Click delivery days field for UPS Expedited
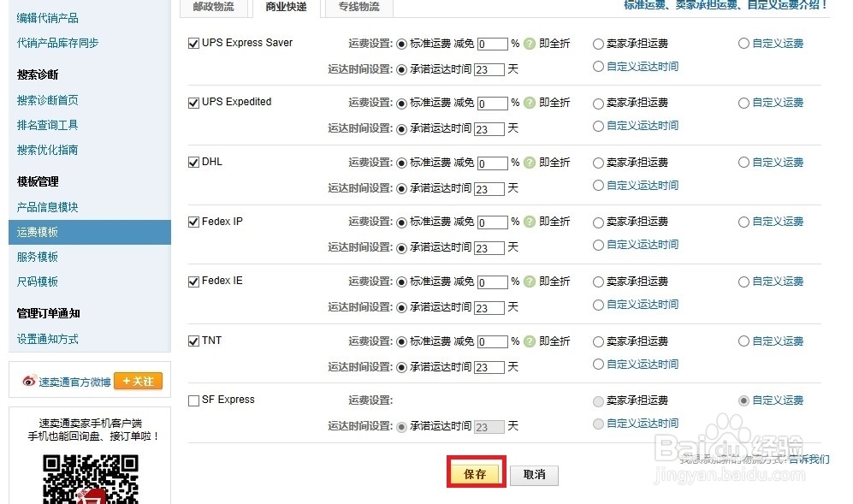853x504 pixels. point(489,129)
